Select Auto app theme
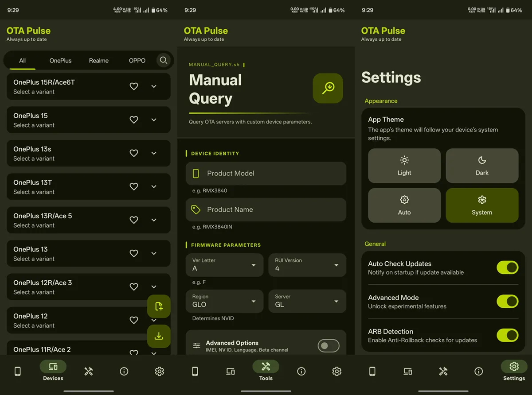Image resolution: width=532 pixels, height=395 pixels. (x=404, y=205)
